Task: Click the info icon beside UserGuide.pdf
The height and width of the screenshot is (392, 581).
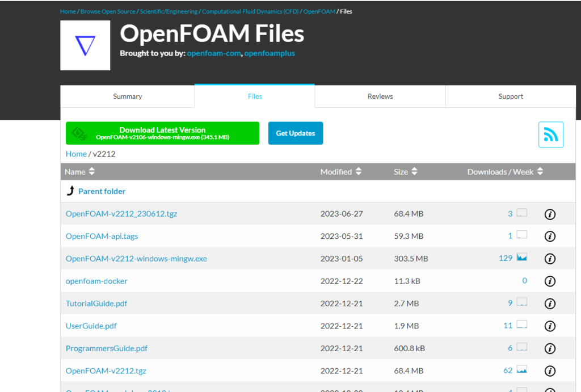Action: 549,326
